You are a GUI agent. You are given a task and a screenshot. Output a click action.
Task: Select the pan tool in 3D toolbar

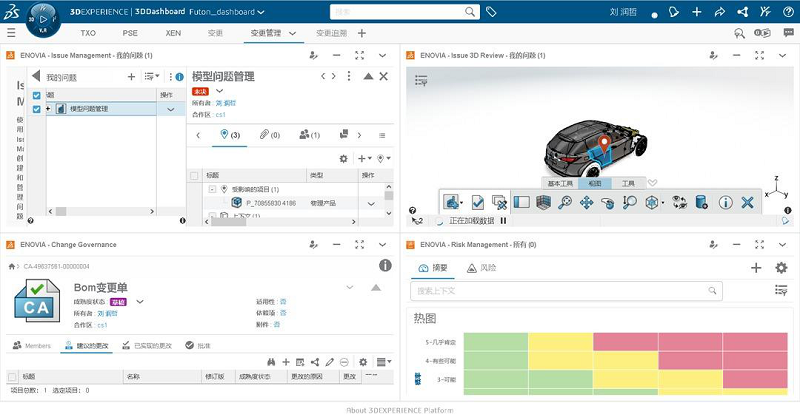(587, 202)
